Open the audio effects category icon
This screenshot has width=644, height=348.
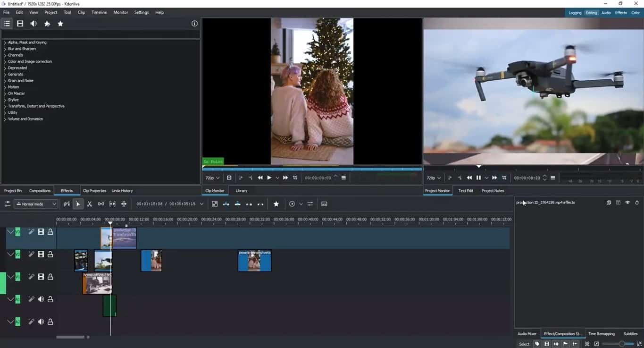click(x=33, y=24)
